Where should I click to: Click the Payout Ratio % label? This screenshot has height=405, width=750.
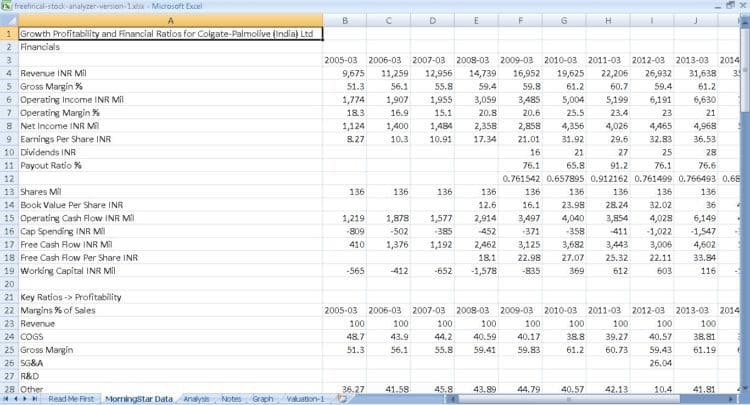[x=51, y=165]
